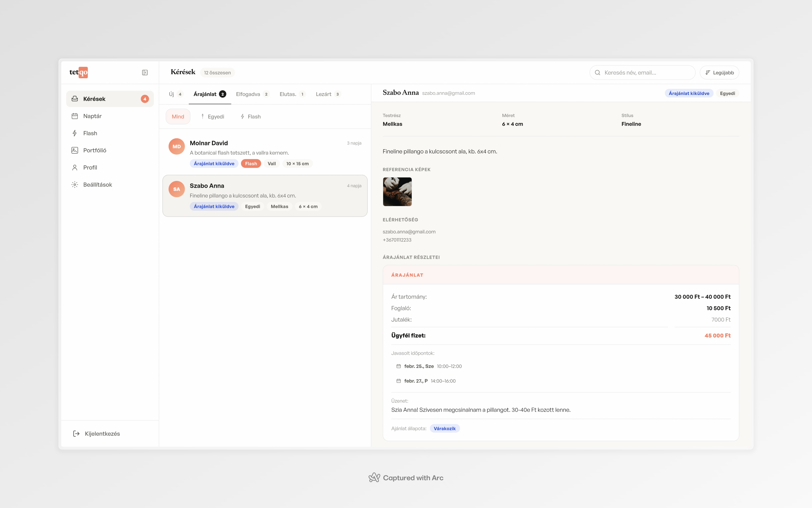Click the tetqo logo
812x508 pixels.
pyautogui.click(x=79, y=72)
